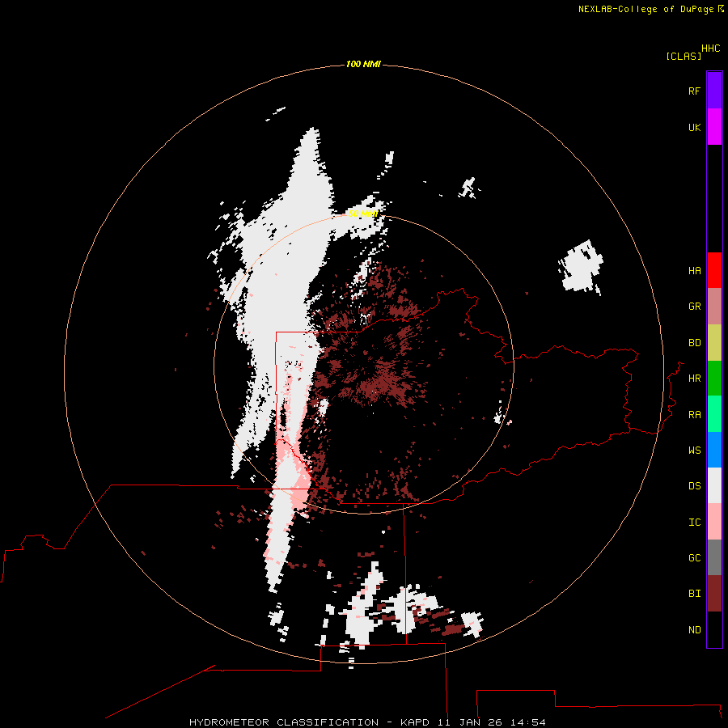The height and width of the screenshot is (728, 728).
Task: Click the [CLAS] legend heading
Action: (x=684, y=56)
